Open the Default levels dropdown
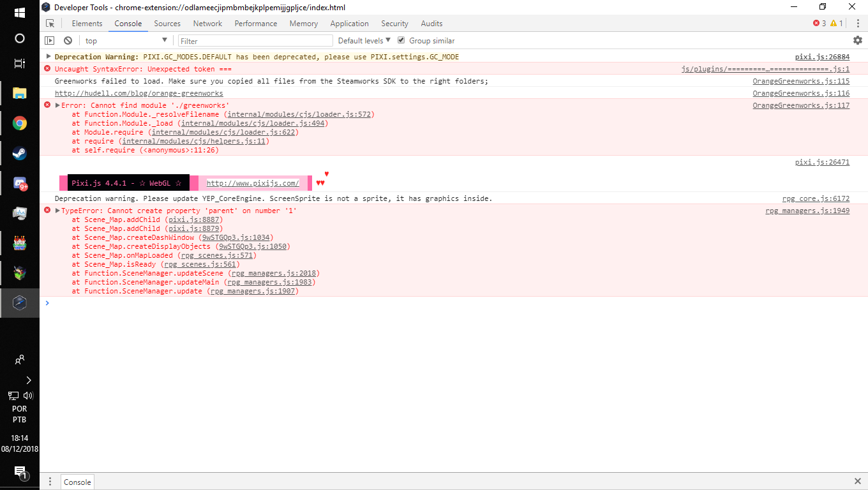Viewport: 868px width, 490px height. 364,40
